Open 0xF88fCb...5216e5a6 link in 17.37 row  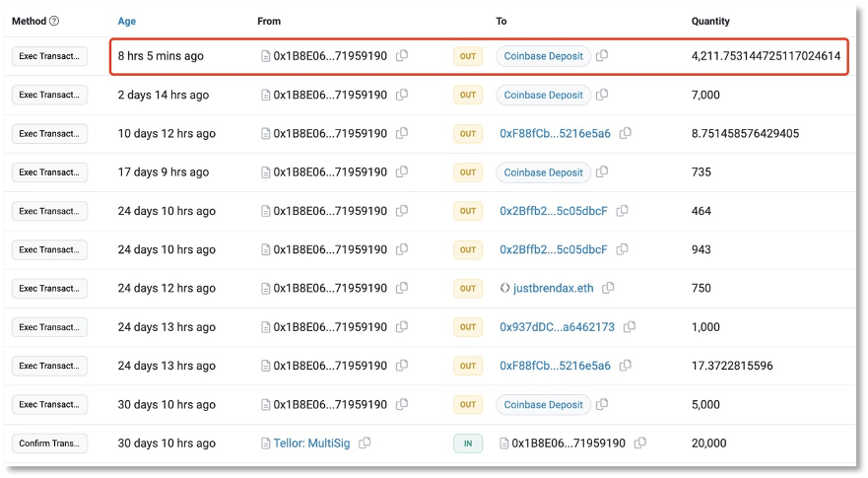[x=556, y=366]
